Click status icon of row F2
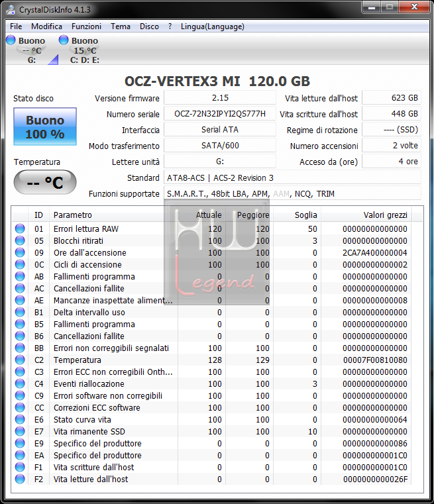Screen dimensions: 434x504 click(20, 479)
